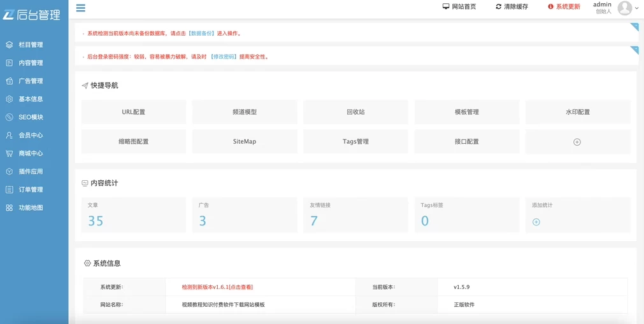This screenshot has width=644, height=324.
Task: Dismiss the password strength warning corner
Action: 634,50
